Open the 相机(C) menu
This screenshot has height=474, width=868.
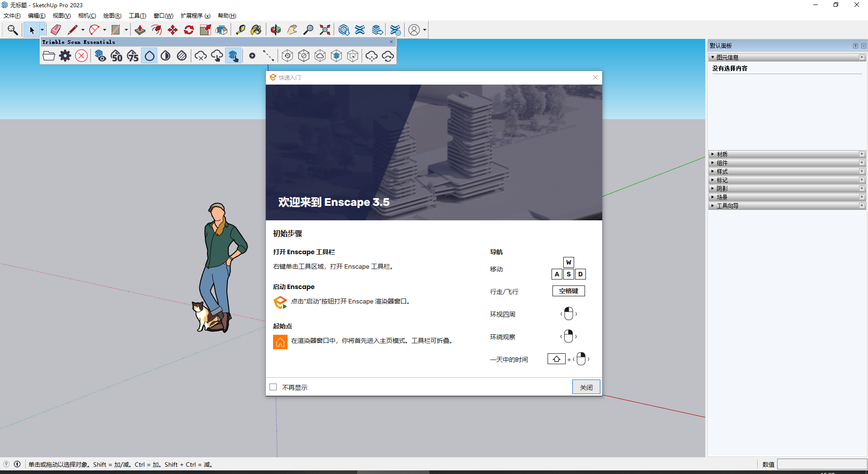tap(87, 16)
